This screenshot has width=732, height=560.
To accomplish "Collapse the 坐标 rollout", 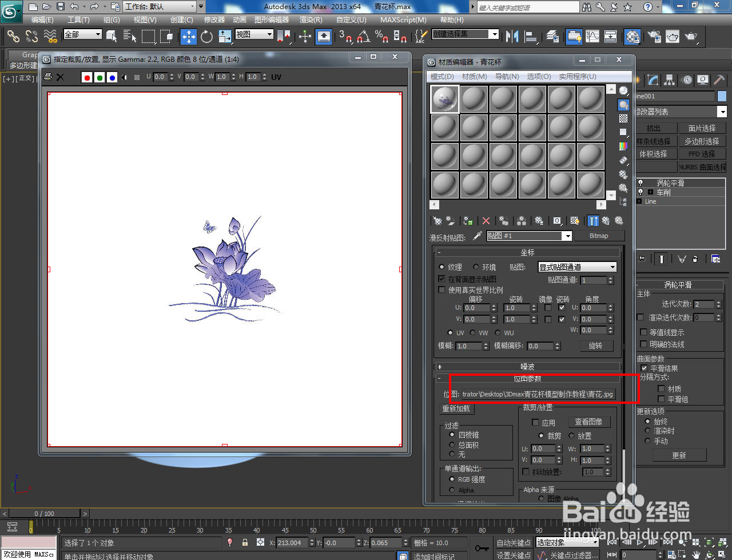I will (527, 252).
